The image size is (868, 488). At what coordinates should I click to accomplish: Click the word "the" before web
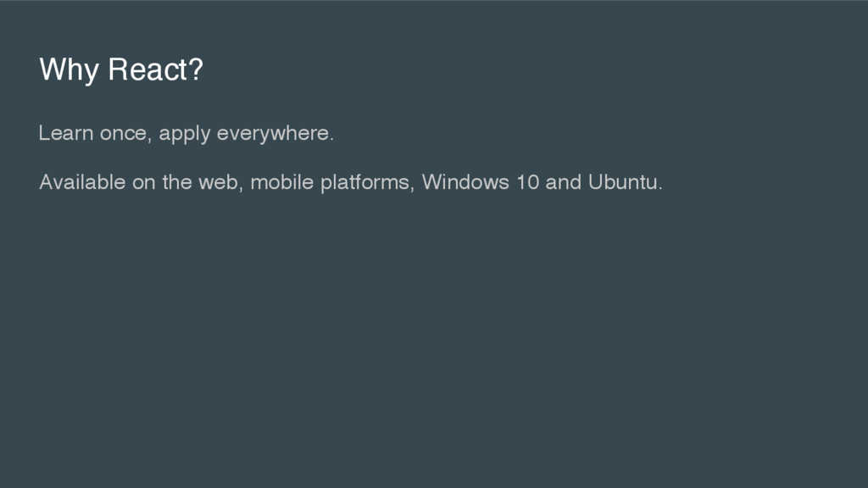point(177,182)
